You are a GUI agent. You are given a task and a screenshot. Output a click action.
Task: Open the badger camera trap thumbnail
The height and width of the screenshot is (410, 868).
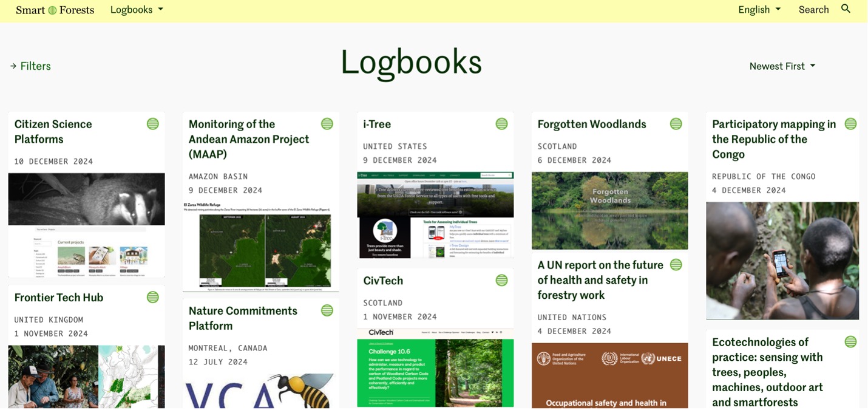click(86, 199)
